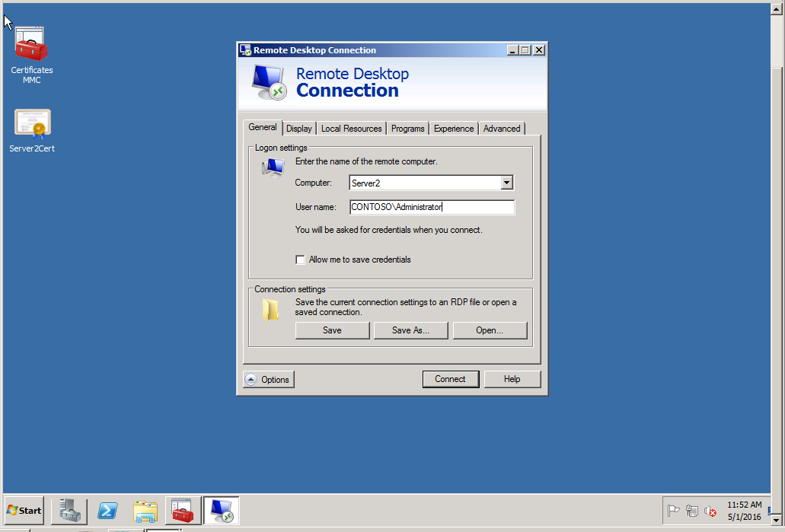Click the clock showing 11:52 AM
Image resolution: width=785 pixels, height=532 pixels.
(x=745, y=505)
